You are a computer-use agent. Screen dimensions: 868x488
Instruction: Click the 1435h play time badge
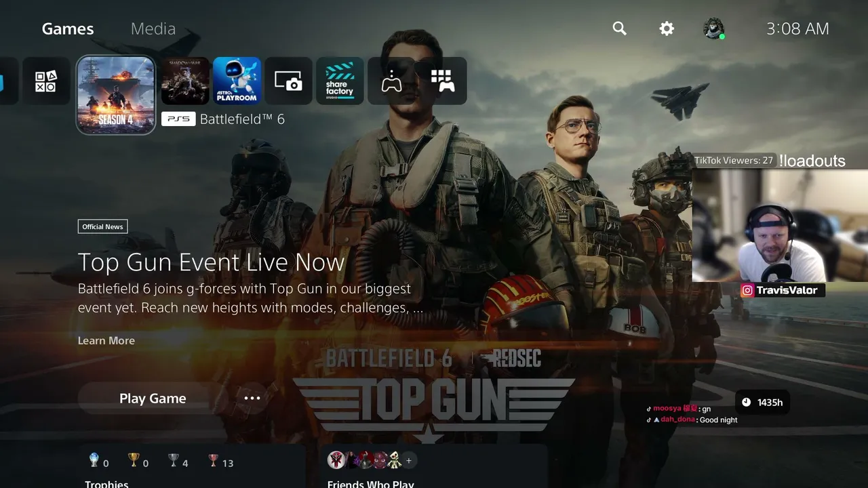[x=762, y=403]
